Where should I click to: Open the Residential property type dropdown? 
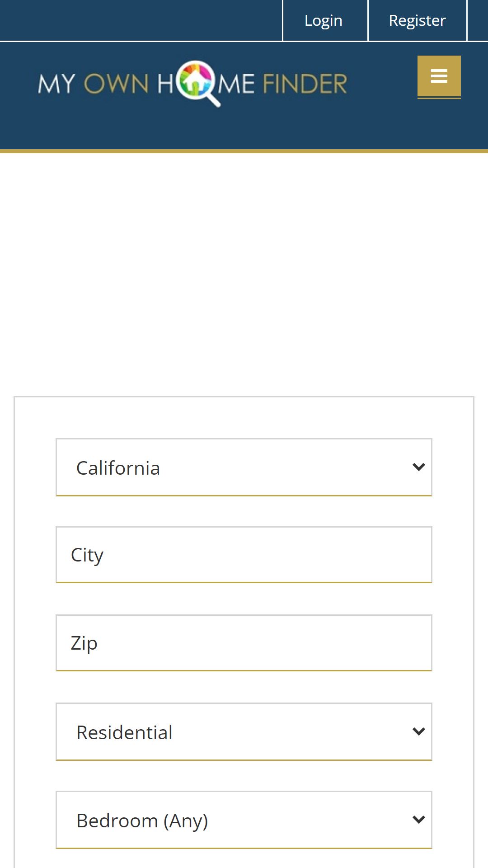pyautogui.click(x=244, y=731)
